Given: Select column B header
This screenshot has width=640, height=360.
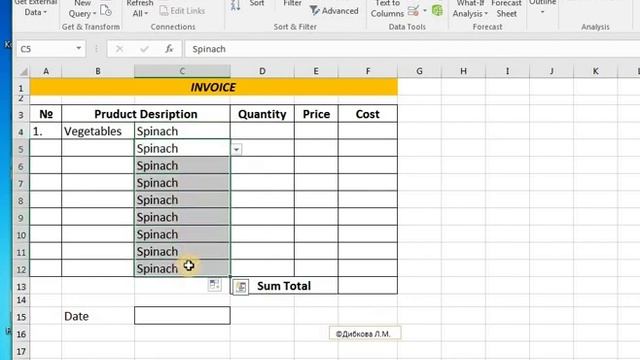Looking at the screenshot, I should click(x=98, y=71).
